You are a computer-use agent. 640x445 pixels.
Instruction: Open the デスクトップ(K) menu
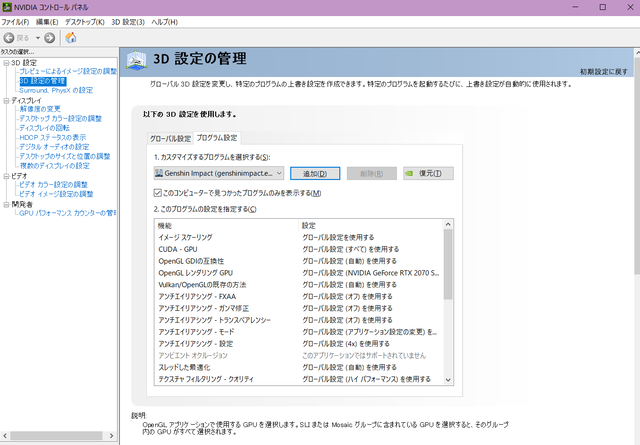(x=84, y=22)
